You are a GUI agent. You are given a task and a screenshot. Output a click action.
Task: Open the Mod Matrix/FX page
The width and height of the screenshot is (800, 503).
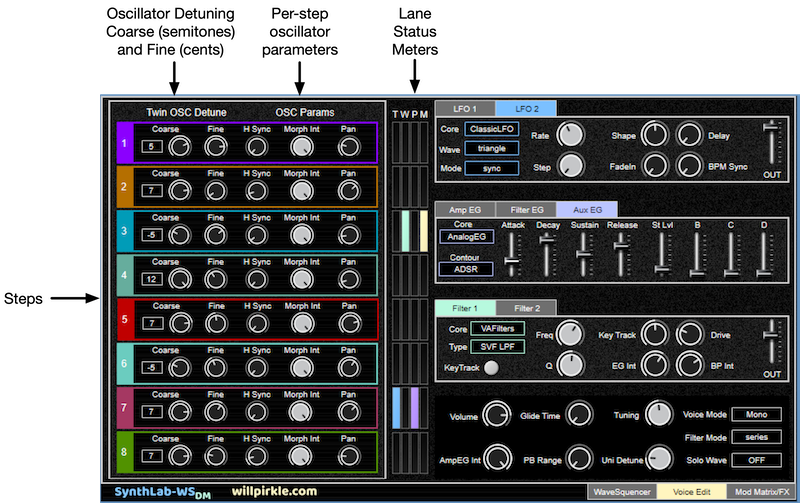[x=762, y=492]
